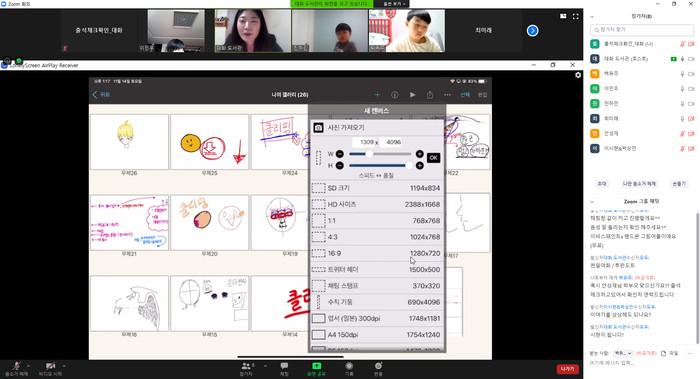Click the chat message input field
700x379 pixels.
click(x=642, y=363)
